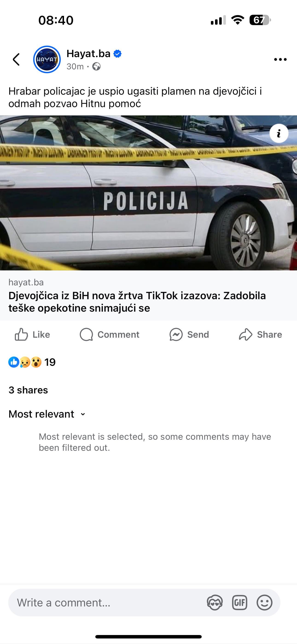The image size is (297, 644).
Task: Open the GIF picker
Action: coord(239,603)
